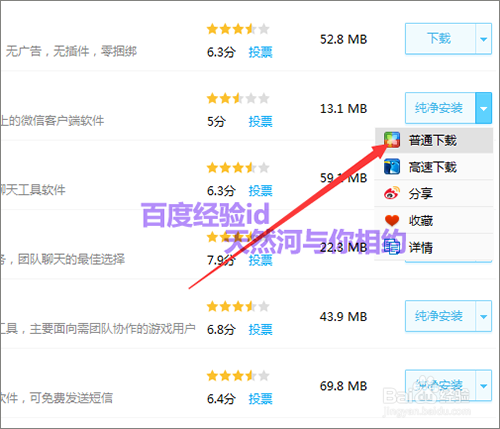This screenshot has width=500, height=429.
Task: Click star rating of the 13.1 MB item
Action: click(x=238, y=98)
